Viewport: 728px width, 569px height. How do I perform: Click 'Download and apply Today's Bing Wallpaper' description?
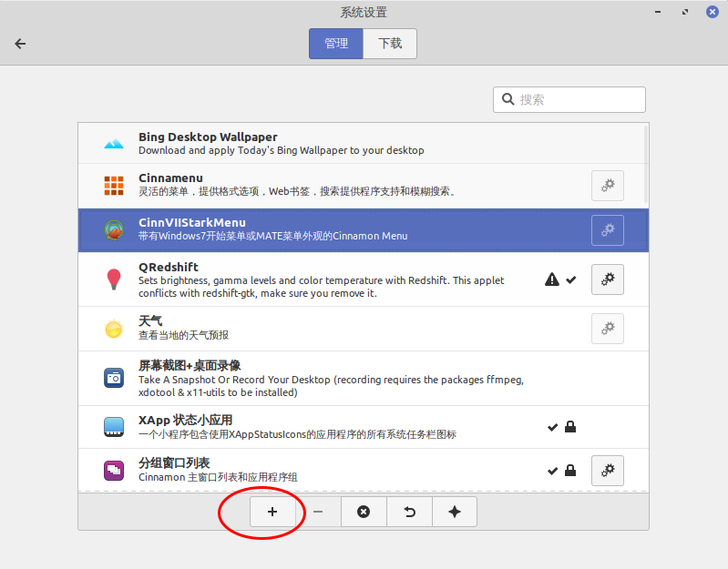point(282,150)
